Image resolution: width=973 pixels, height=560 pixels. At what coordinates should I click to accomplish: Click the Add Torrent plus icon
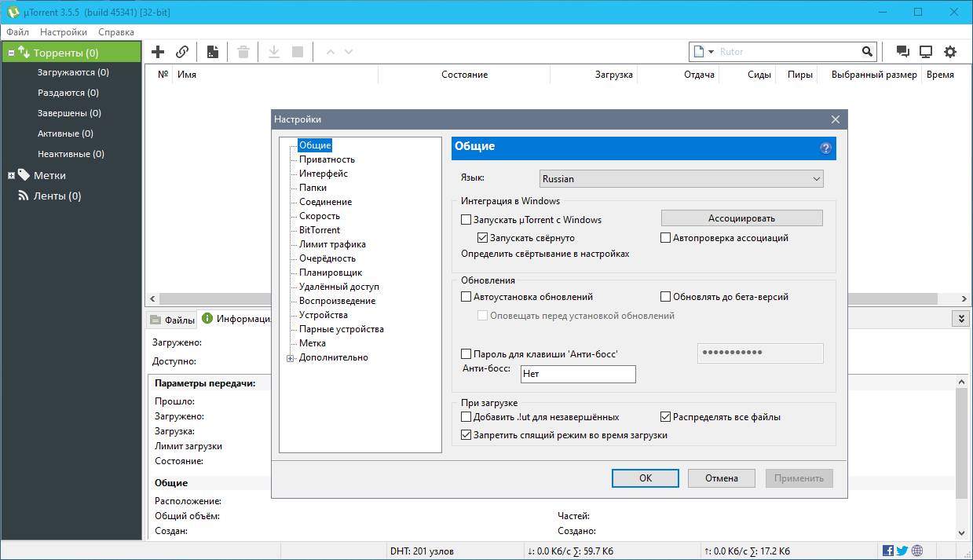click(158, 52)
